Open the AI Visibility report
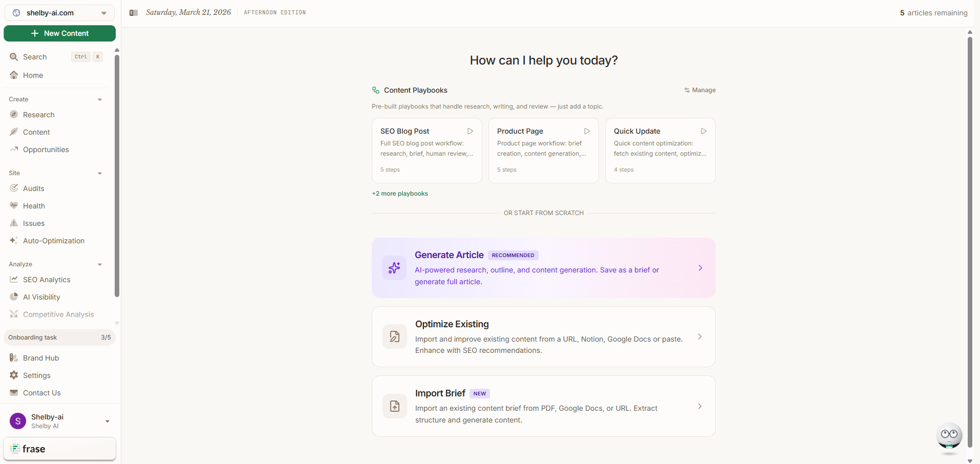Image resolution: width=980 pixels, height=464 pixels. (41, 297)
